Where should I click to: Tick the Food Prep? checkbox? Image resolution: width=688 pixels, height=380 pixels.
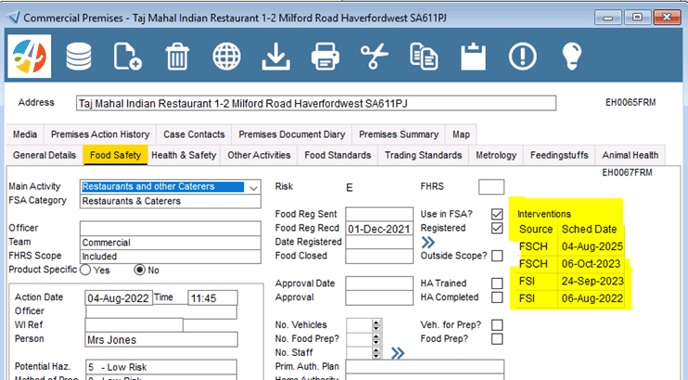497,339
